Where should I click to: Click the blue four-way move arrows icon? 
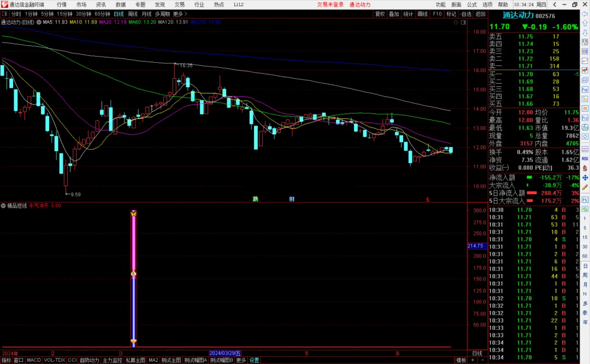coord(585,177)
